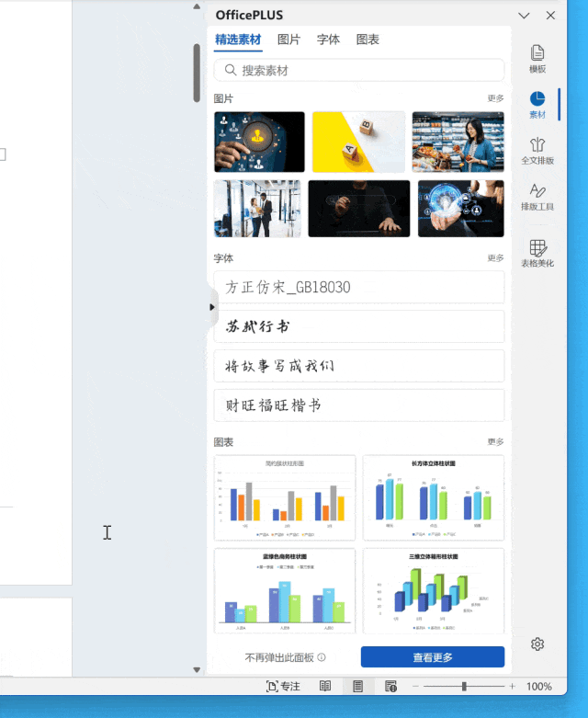
Task: Click the 不再弹出此面板 link
Action: (279, 657)
